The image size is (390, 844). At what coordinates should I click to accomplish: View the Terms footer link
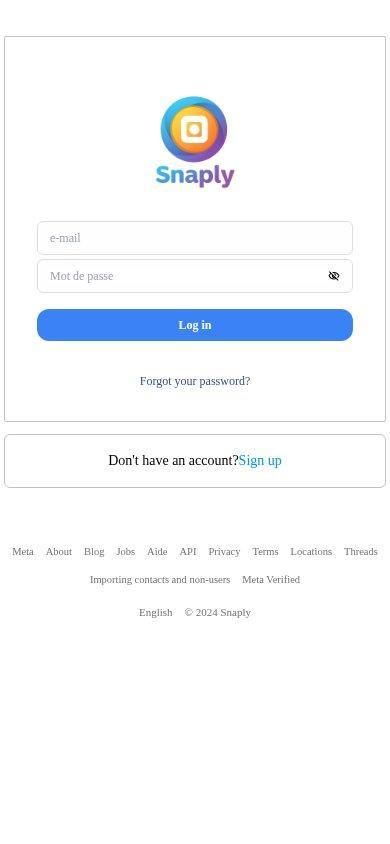265,552
